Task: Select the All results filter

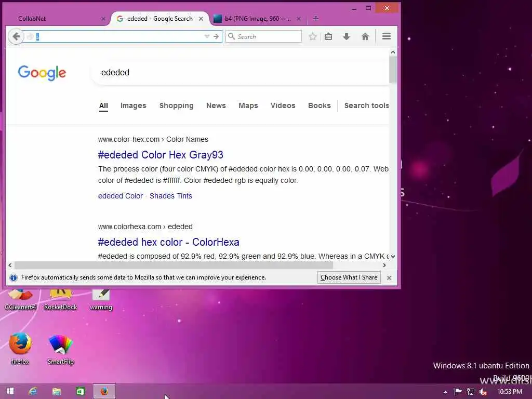Action: pyautogui.click(x=103, y=105)
